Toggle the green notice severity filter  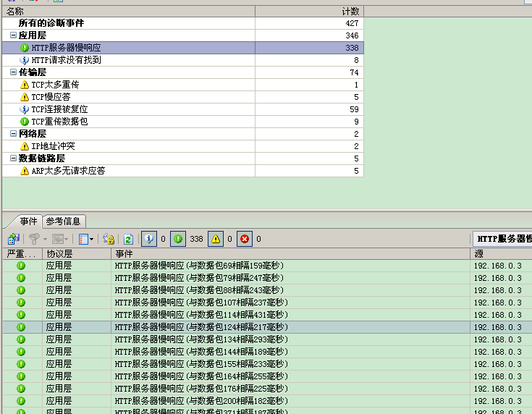click(x=178, y=239)
